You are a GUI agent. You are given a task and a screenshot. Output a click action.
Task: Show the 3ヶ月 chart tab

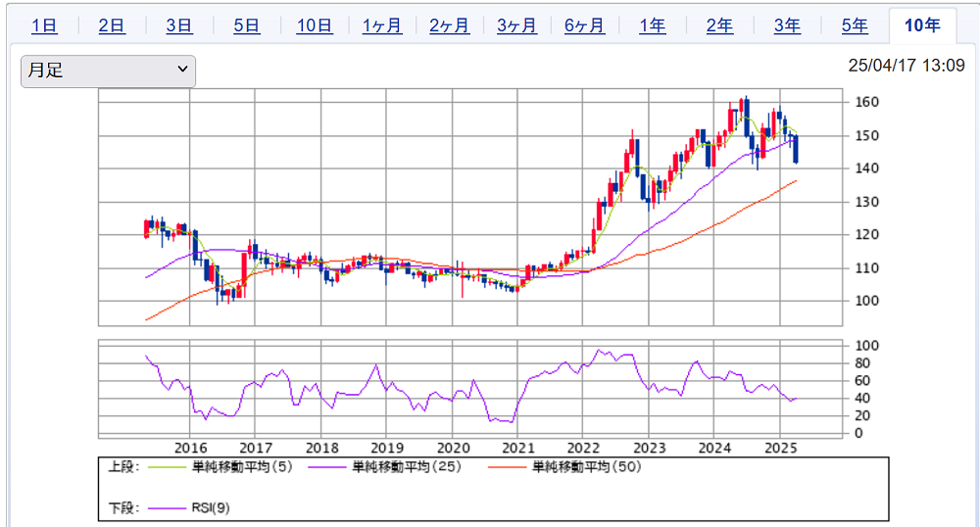pyautogui.click(x=516, y=26)
